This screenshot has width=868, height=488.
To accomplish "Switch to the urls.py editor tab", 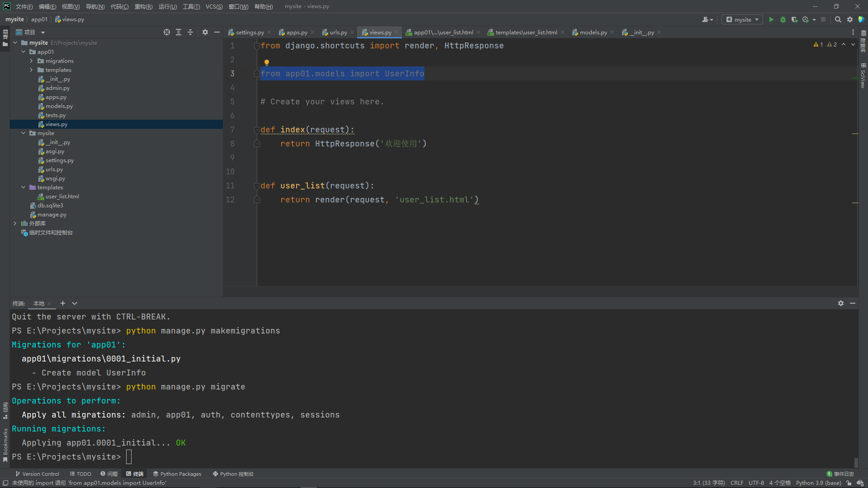I will 338,32.
